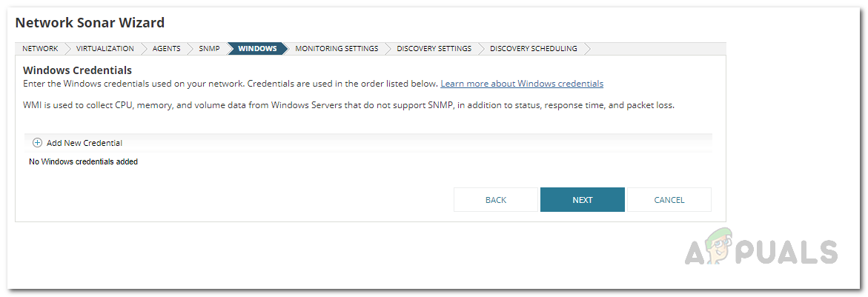Go back with the BACK button
Screen dimensions: 868x297
496,200
